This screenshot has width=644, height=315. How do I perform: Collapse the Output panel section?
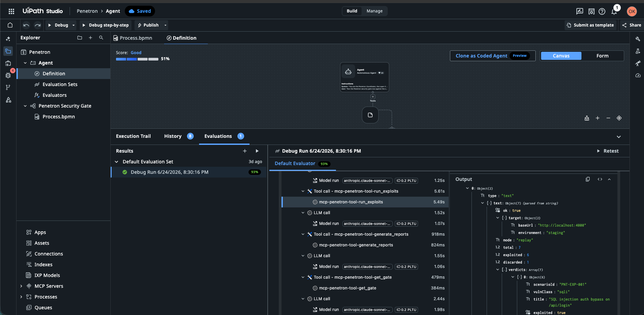[x=609, y=179]
